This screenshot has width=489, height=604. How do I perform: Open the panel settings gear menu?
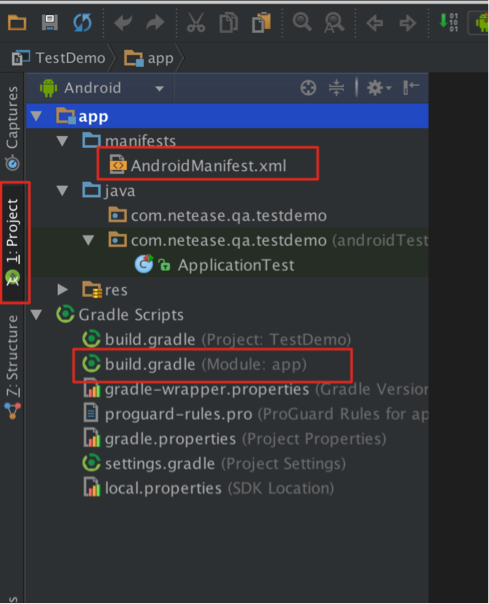pyautogui.click(x=379, y=88)
